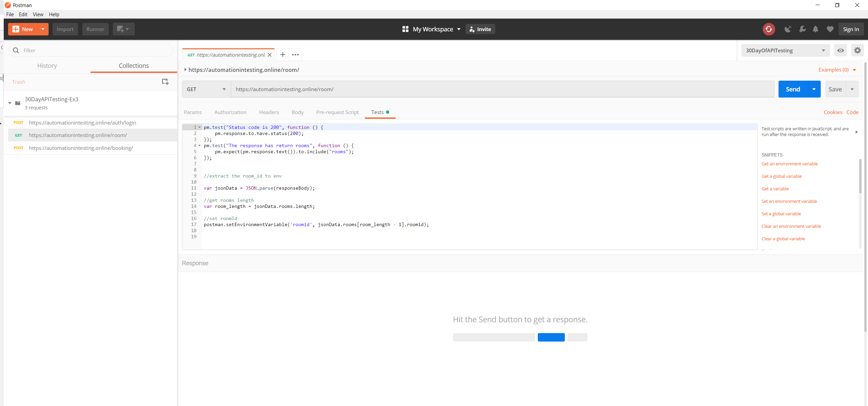Fold code at line 1
Screen dimensions: 868x406
(x=200, y=127)
